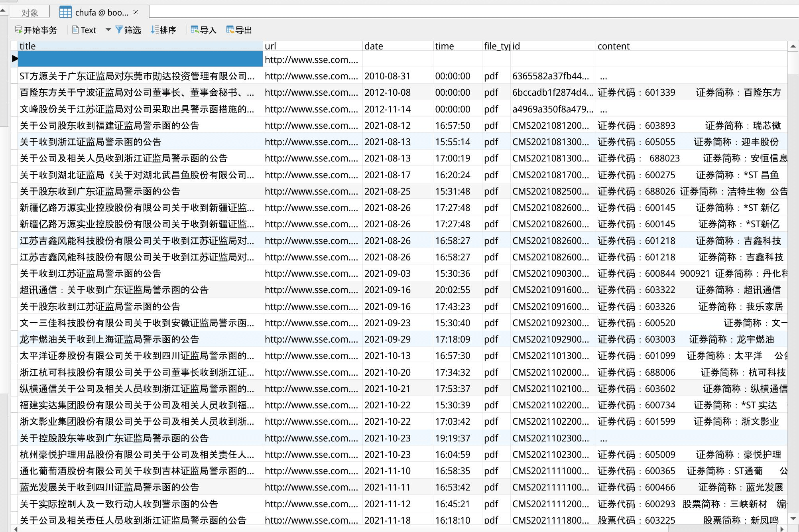The height and width of the screenshot is (532, 799).
Task: Click the table grid icon on chufa tab
Action: (65, 12)
